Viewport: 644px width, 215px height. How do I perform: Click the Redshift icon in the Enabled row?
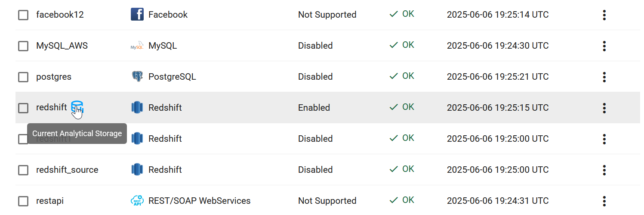137,108
